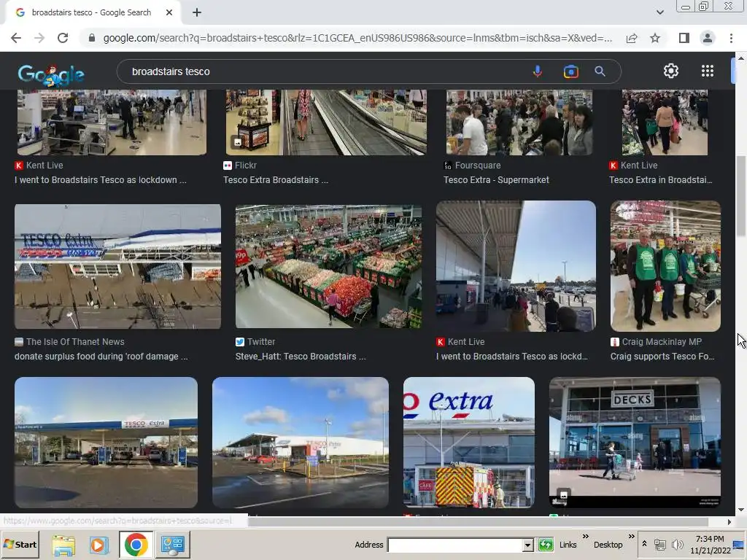Click the Google doodle logo
The width and height of the screenshot is (747, 560).
[x=51, y=75]
